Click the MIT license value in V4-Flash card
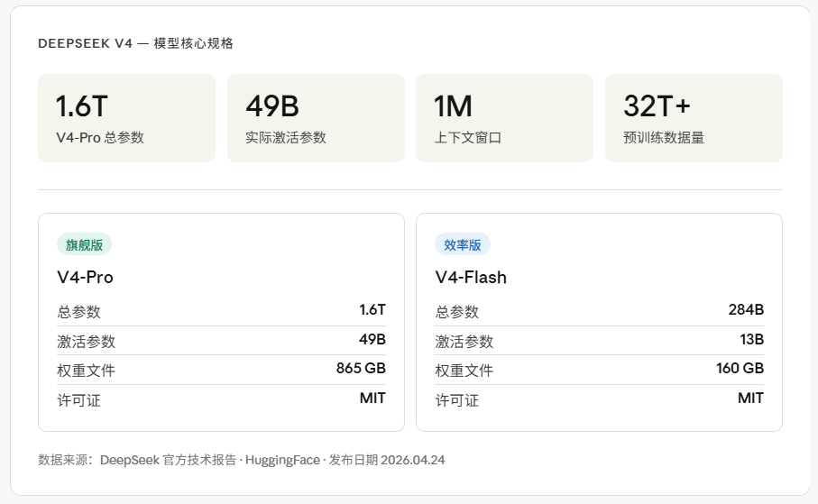This screenshot has height=504, width=818. pyautogui.click(x=750, y=399)
